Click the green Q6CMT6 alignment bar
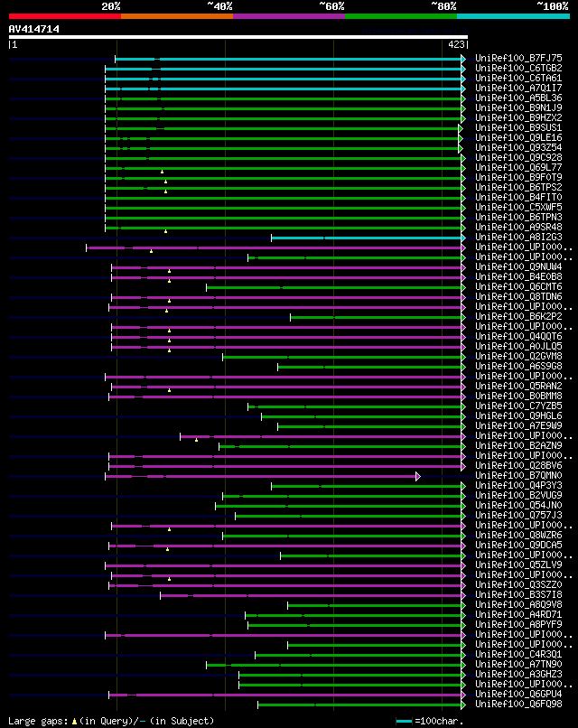Screen dimensions: 578x728 pos(334,288)
